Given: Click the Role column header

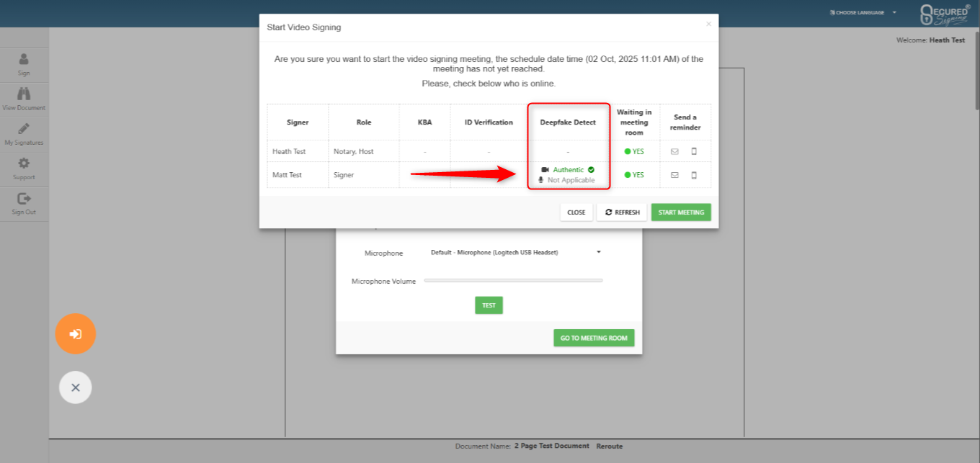Looking at the screenshot, I should click(364, 122).
